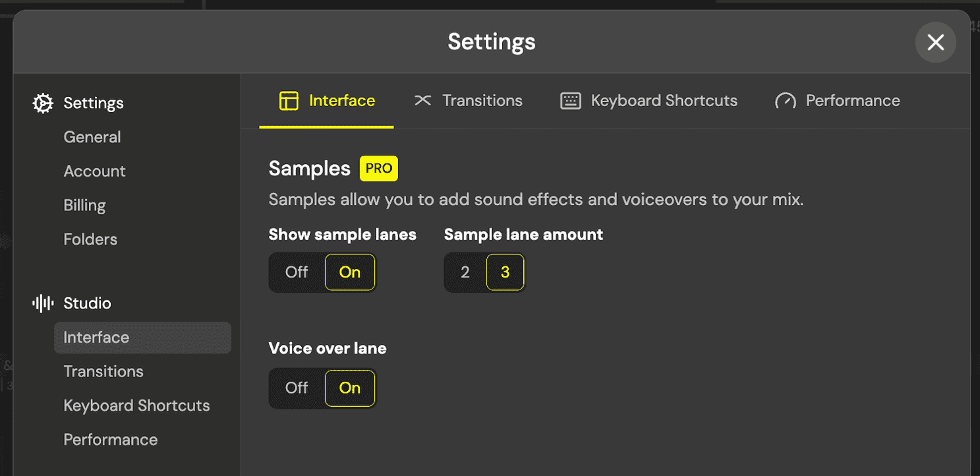
Task: Click the Keyboard Shortcuts keyboard icon
Action: [x=570, y=101]
